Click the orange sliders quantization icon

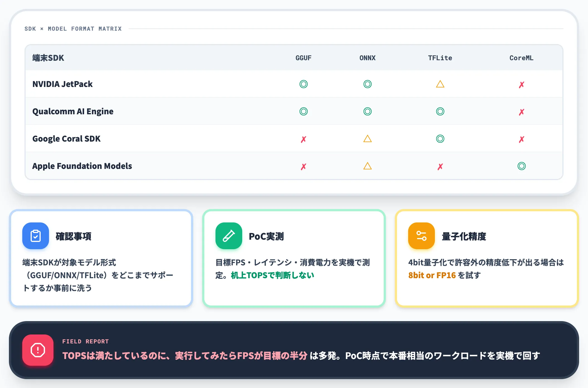(422, 236)
